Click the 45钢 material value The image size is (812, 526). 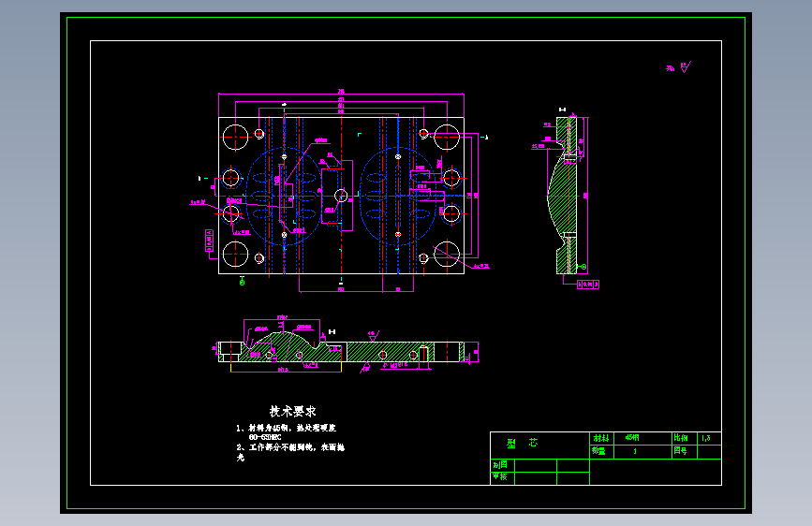tap(632, 438)
